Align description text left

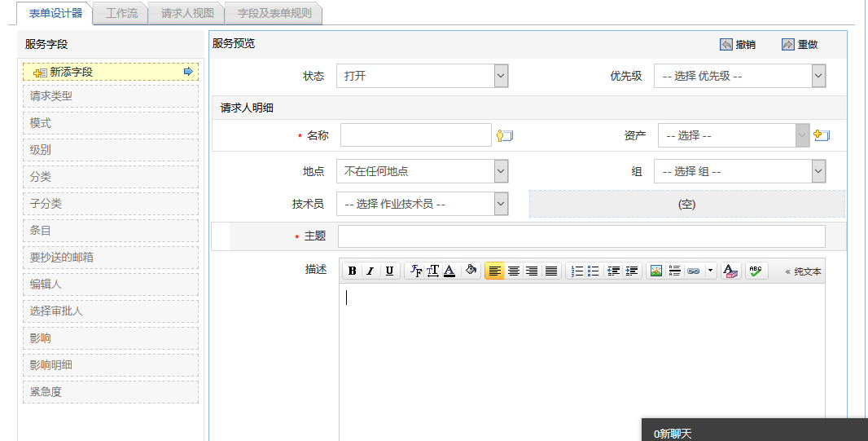click(494, 271)
